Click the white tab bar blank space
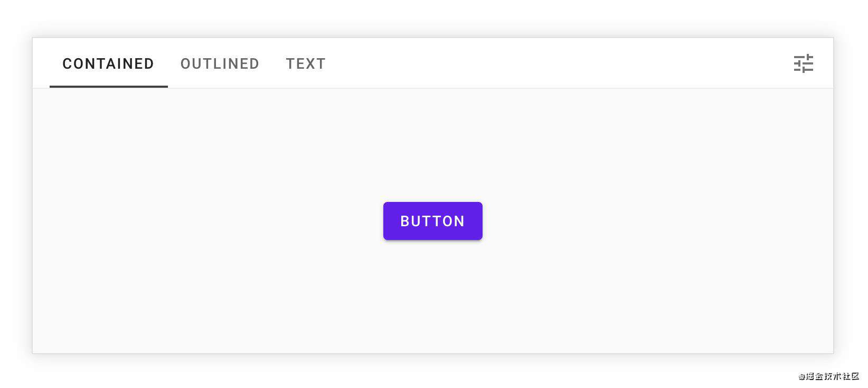Image resolution: width=868 pixels, height=388 pixels. click(x=554, y=63)
